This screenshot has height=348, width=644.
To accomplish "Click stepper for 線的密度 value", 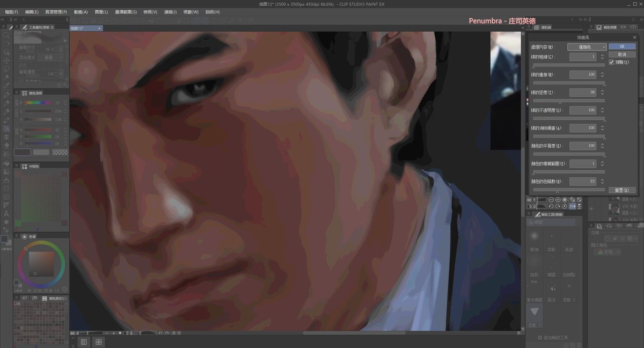I will [x=602, y=92].
